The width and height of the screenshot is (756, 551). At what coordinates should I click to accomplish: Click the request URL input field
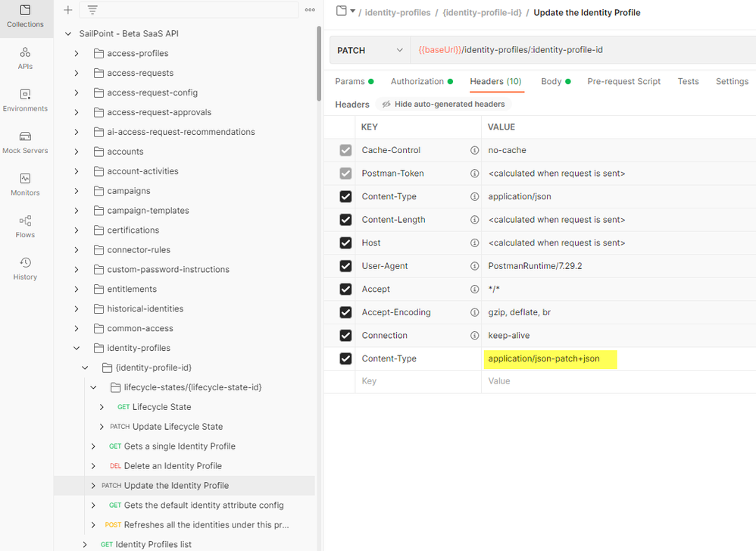[x=576, y=50]
